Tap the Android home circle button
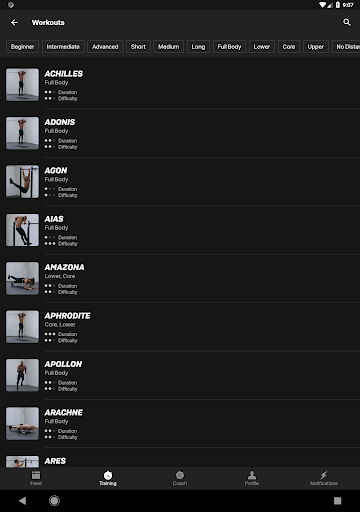Screen dimensions: 360x512 click(54, 501)
